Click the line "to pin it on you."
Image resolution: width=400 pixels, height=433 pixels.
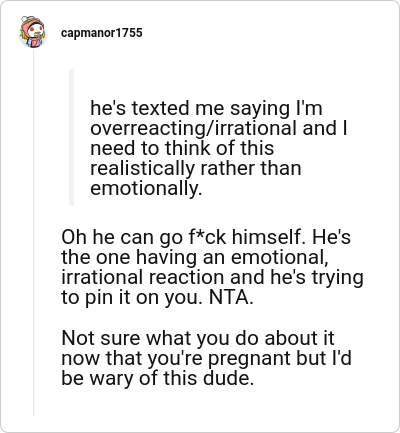[132, 298]
